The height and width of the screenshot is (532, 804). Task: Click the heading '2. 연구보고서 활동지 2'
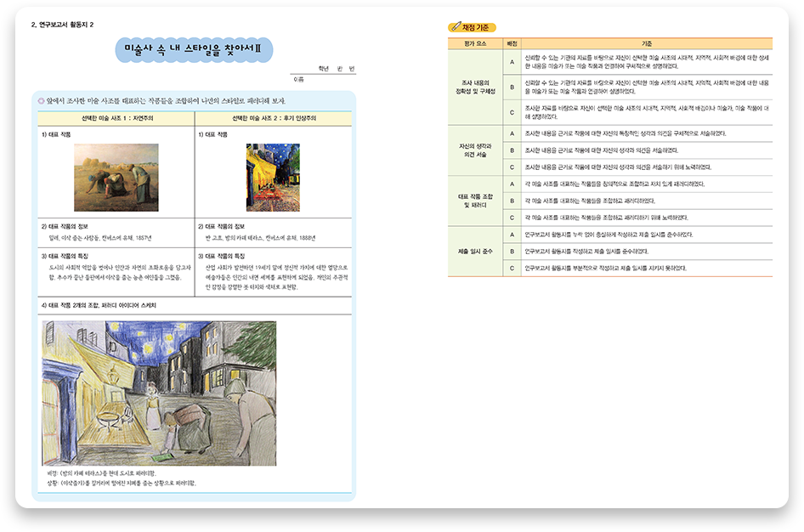[63, 25]
